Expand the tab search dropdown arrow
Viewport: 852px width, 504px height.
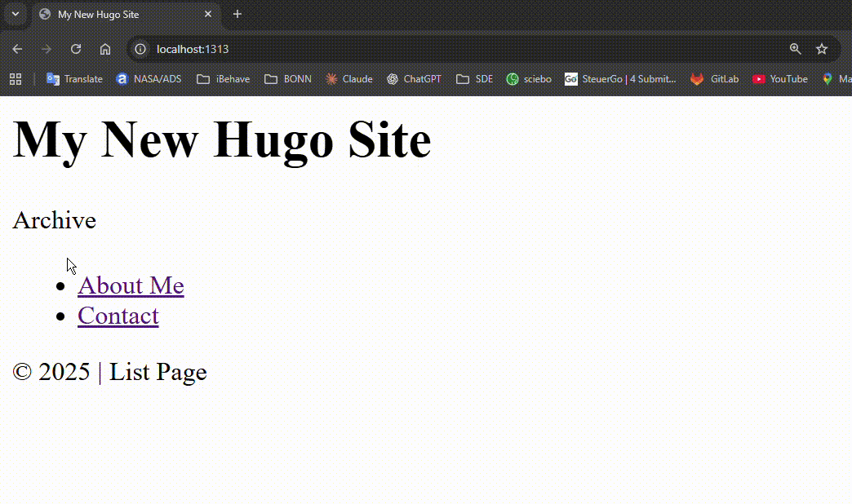point(15,14)
